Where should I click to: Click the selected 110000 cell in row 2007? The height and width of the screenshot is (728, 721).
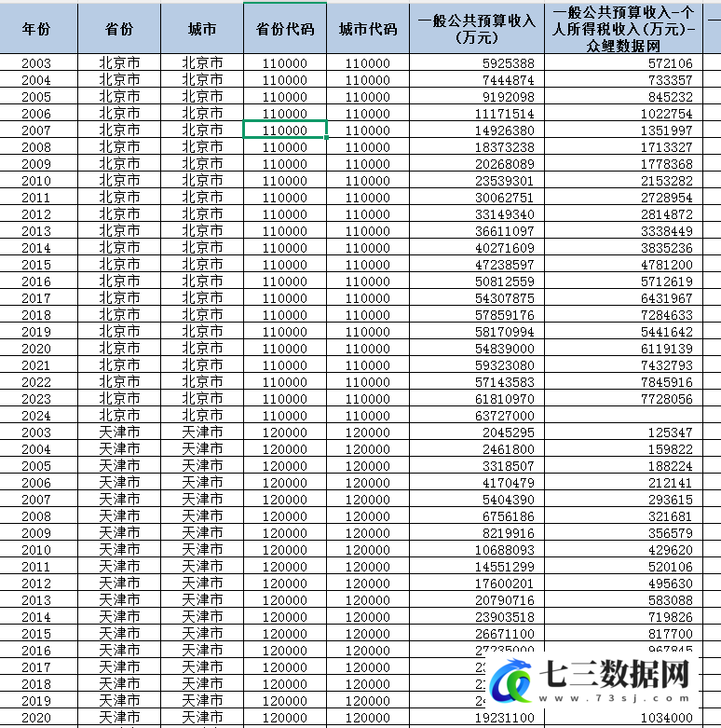pyautogui.click(x=285, y=130)
